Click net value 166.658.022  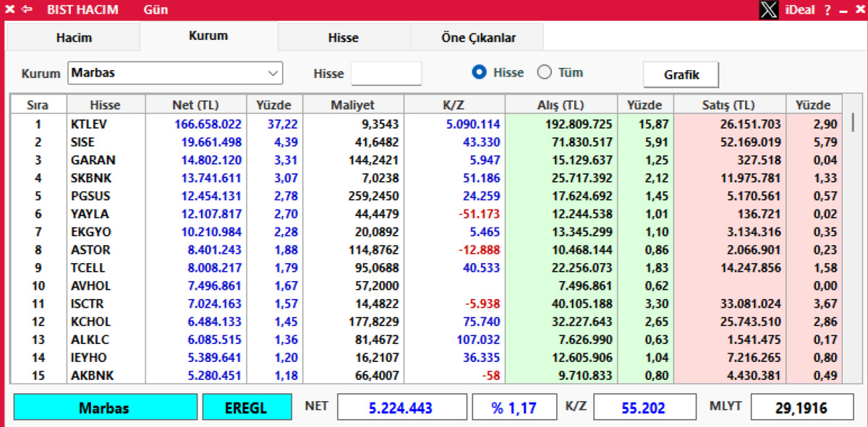click(x=208, y=124)
